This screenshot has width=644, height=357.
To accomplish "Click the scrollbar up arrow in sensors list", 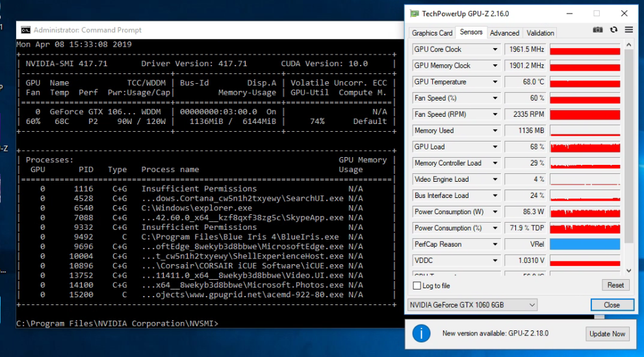I will 628,45.
